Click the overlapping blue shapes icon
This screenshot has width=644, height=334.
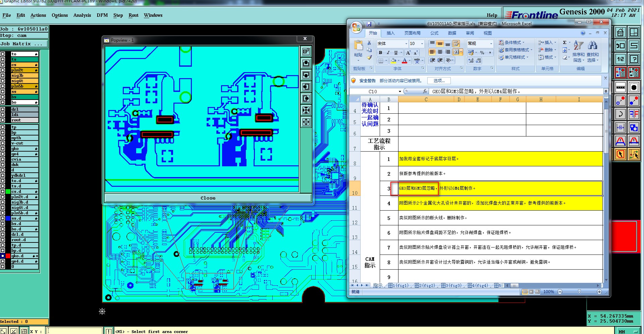[634, 127]
